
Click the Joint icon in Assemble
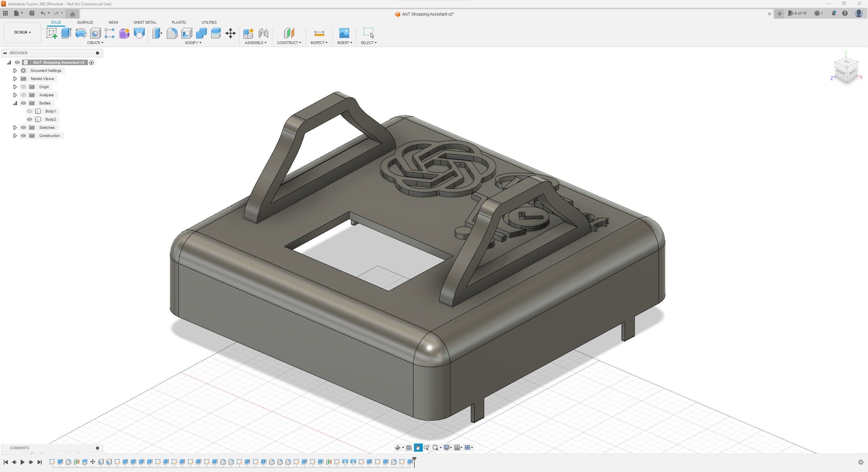click(x=263, y=33)
